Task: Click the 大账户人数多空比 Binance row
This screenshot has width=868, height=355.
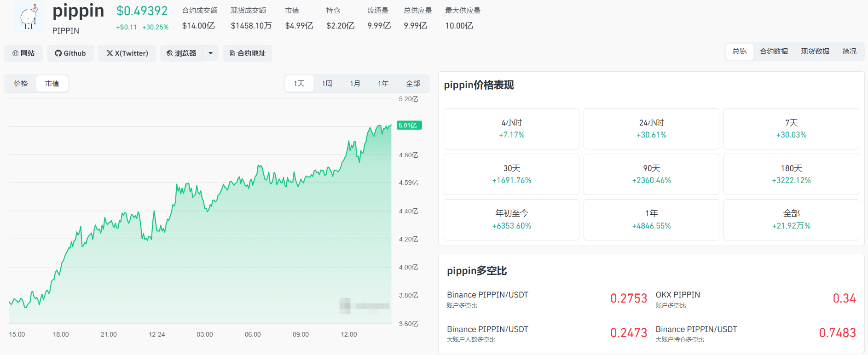Action: tap(487, 334)
